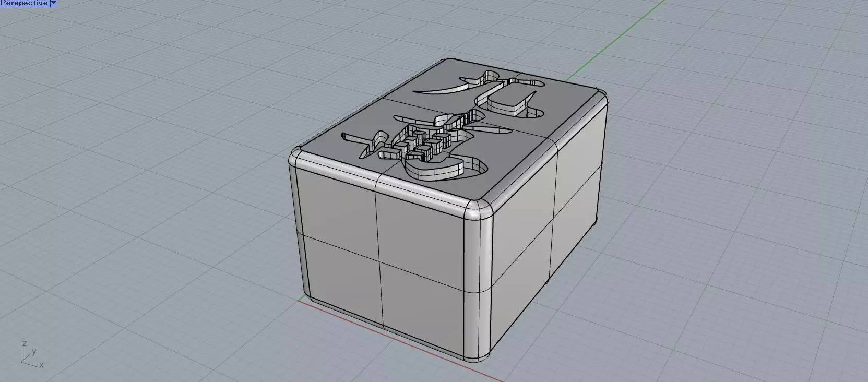Viewport: 868px width, 382px height.
Task: Select the rounded box model in viewport
Action: click(448, 210)
